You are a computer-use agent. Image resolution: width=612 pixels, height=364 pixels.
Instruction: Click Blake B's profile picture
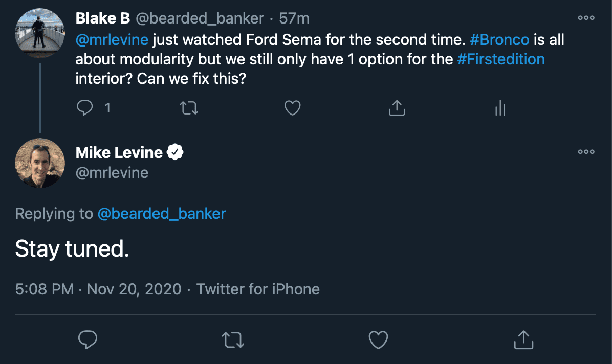point(39,29)
